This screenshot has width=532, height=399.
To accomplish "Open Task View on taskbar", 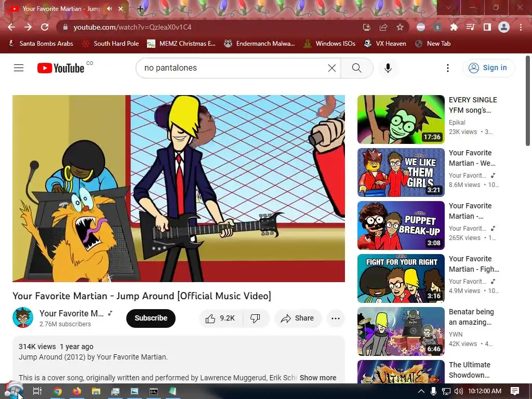I will coord(37,391).
